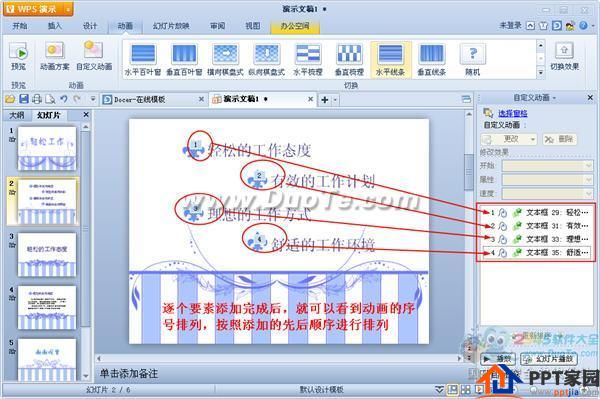Switch to slide sorter view icon in status bar
600x399 pixels.
(x=466, y=390)
